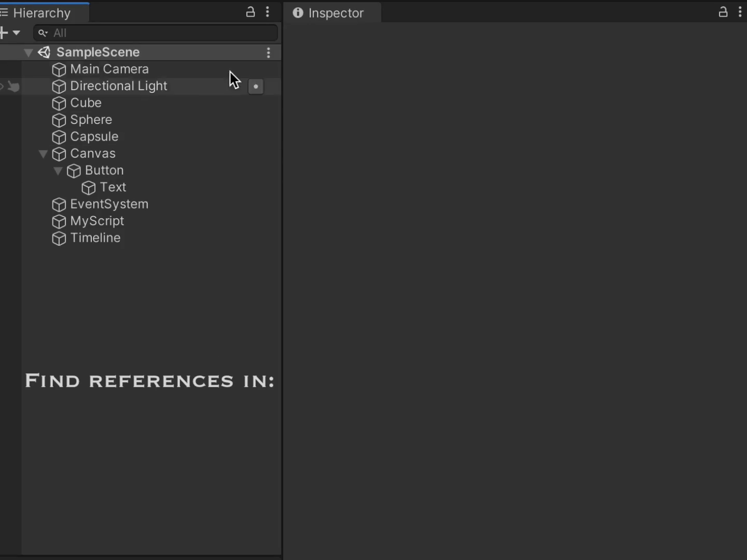
Task: Click the Canvas object icon
Action: pyautogui.click(x=59, y=154)
